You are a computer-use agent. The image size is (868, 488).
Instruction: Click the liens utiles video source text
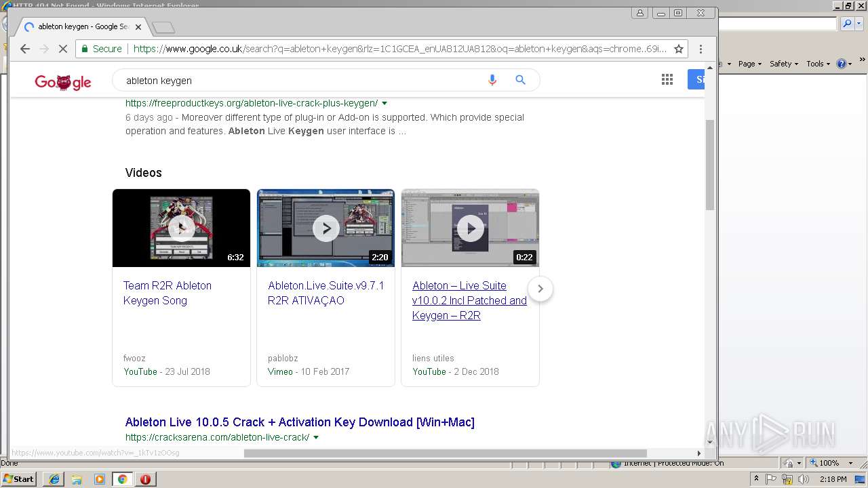click(x=433, y=358)
